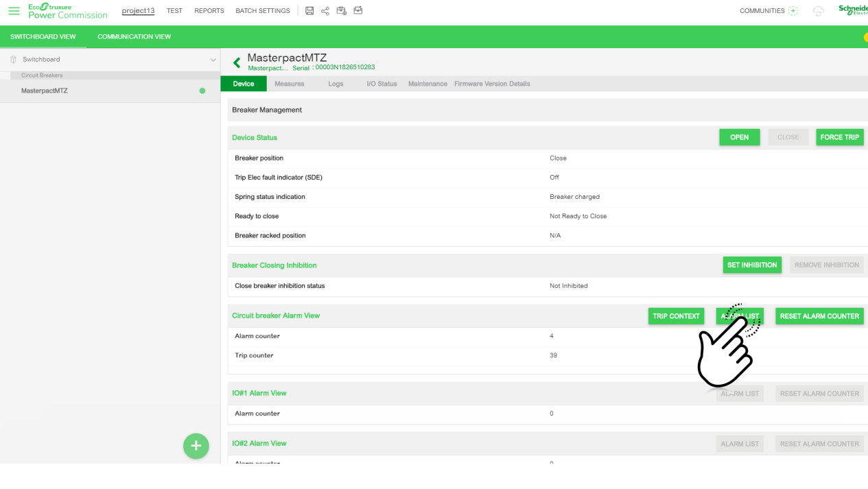Click the save project floppy icon
The height and width of the screenshot is (489, 868).
point(309,11)
